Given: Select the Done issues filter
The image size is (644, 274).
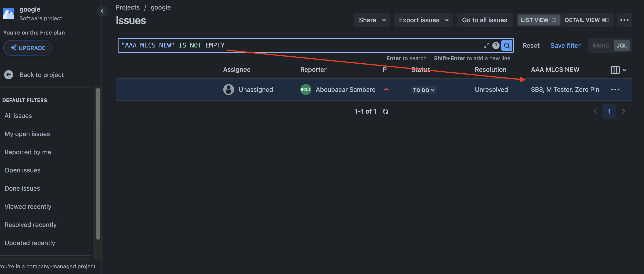Looking at the screenshot, I should 22,188.
